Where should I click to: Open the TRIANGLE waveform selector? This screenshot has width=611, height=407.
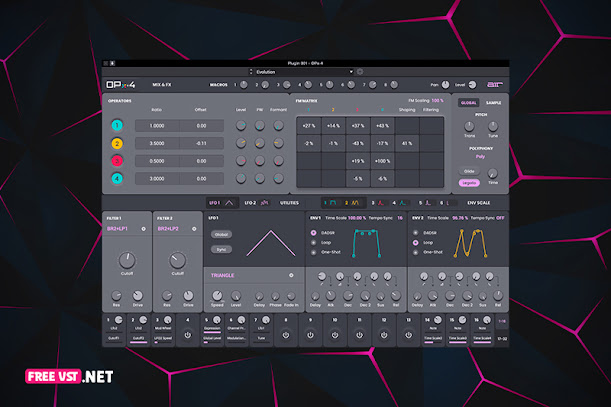click(x=223, y=275)
